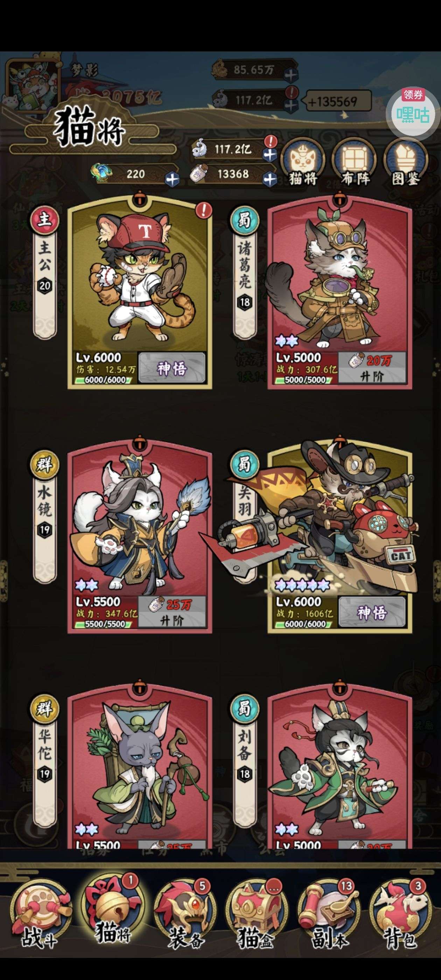
Task: Add more of the 220 swirl currency
Action: [172, 179]
